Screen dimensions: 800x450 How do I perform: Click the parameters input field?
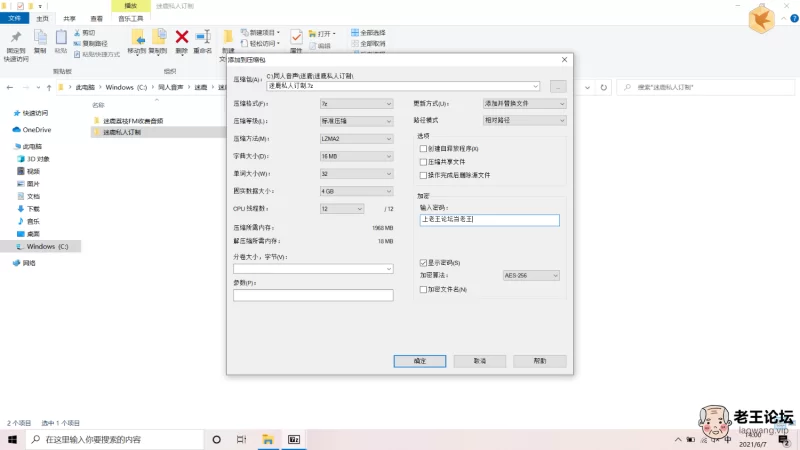[x=313, y=295]
